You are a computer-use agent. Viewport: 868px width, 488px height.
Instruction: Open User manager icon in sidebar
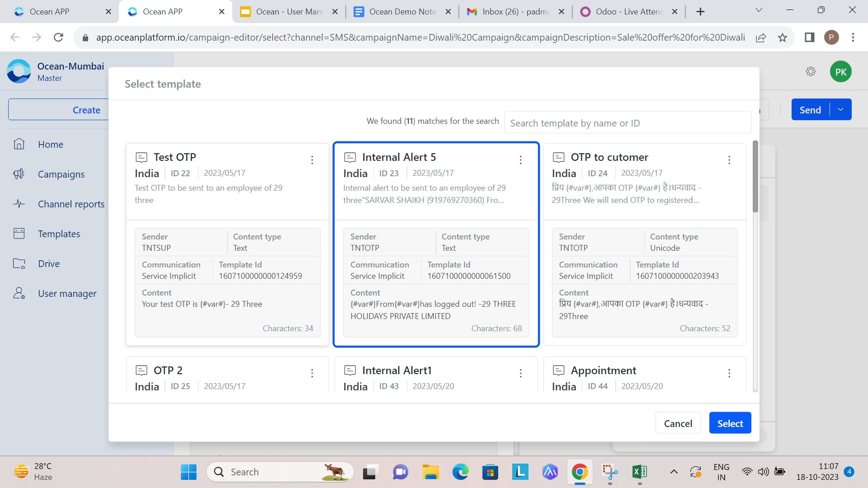(19, 293)
